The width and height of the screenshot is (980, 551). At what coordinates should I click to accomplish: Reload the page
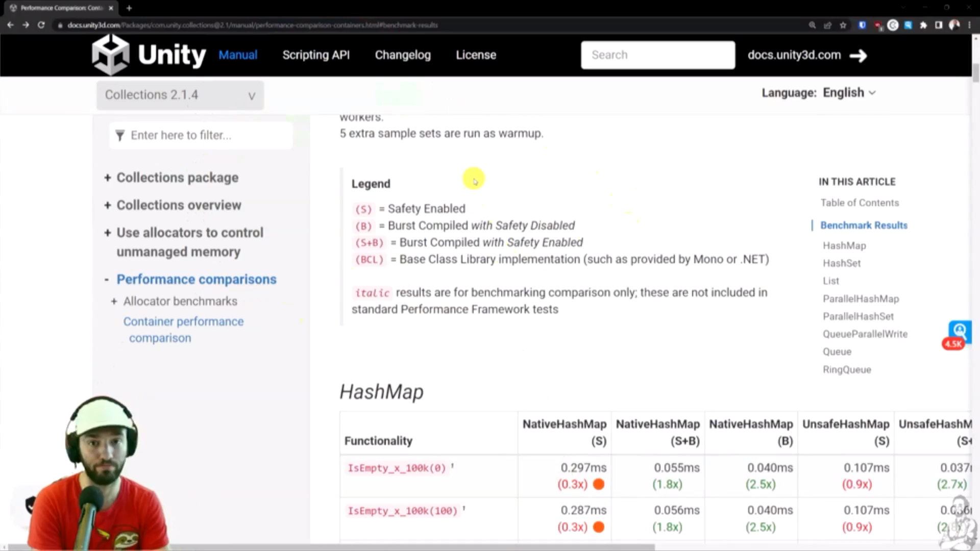coord(41,25)
